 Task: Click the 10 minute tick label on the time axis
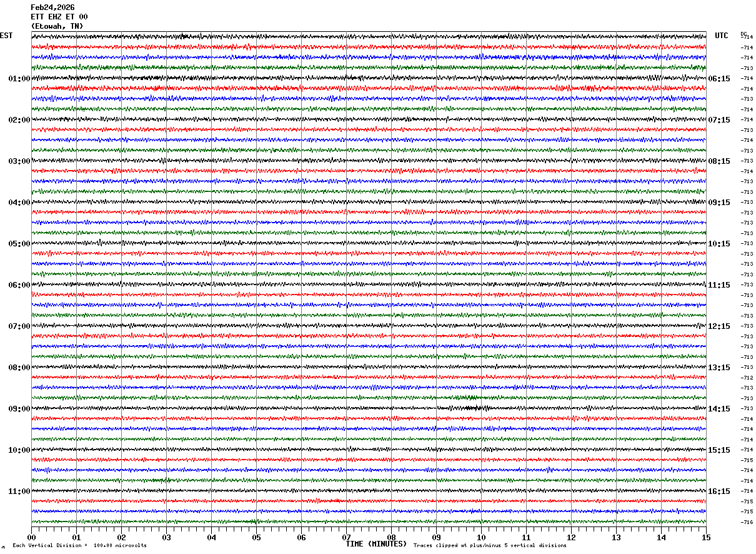point(481,537)
